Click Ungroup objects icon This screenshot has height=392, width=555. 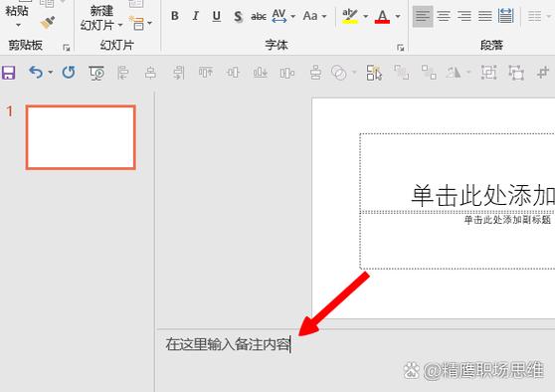[516, 73]
